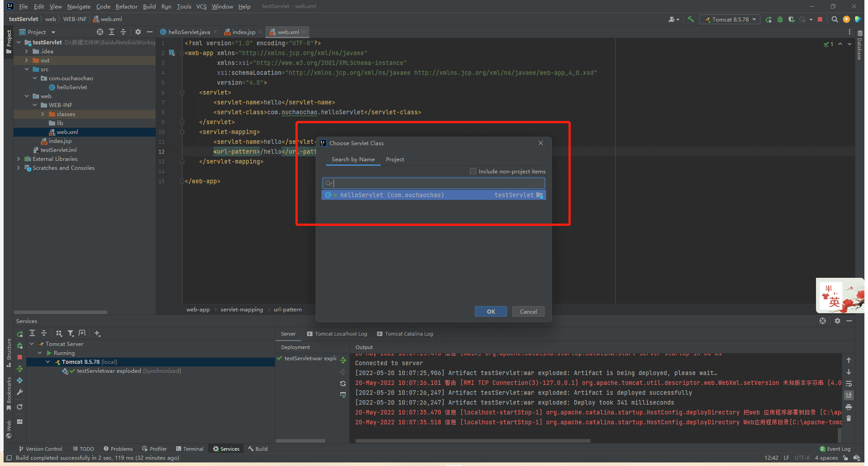The height and width of the screenshot is (466, 868).
Task: Enable Include non-project items checkbox
Action: (473, 171)
